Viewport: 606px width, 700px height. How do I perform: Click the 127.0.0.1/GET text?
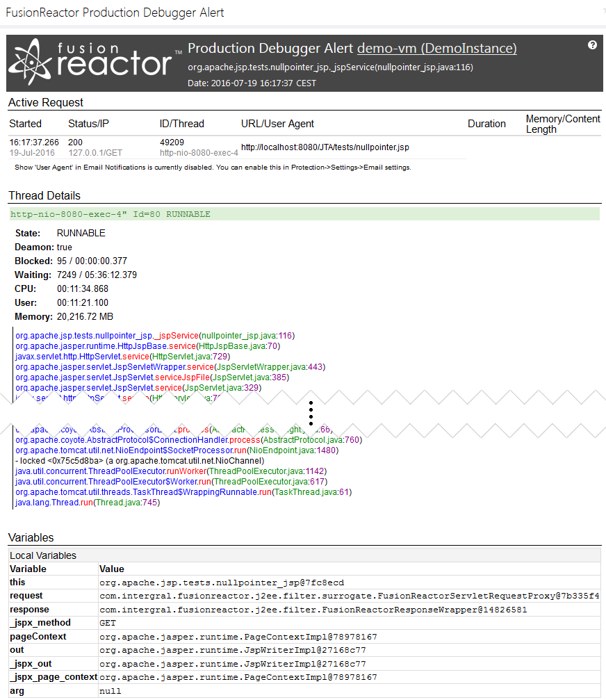click(x=95, y=153)
